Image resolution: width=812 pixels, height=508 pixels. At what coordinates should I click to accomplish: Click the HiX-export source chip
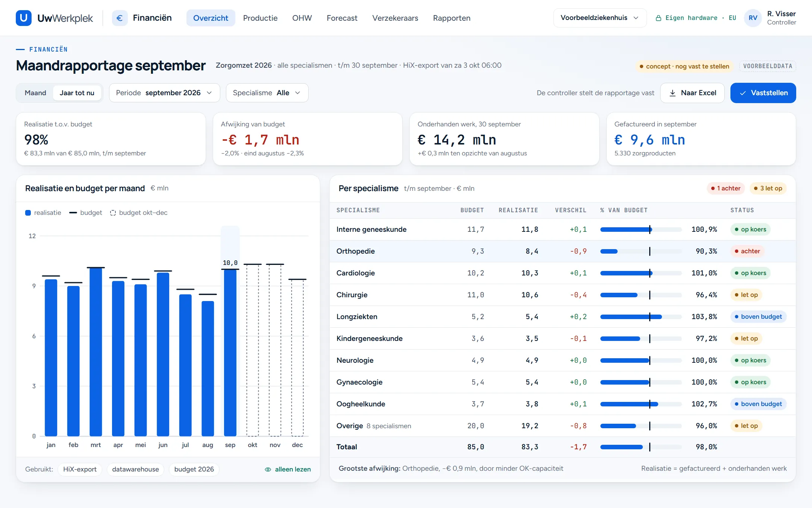(80, 469)
